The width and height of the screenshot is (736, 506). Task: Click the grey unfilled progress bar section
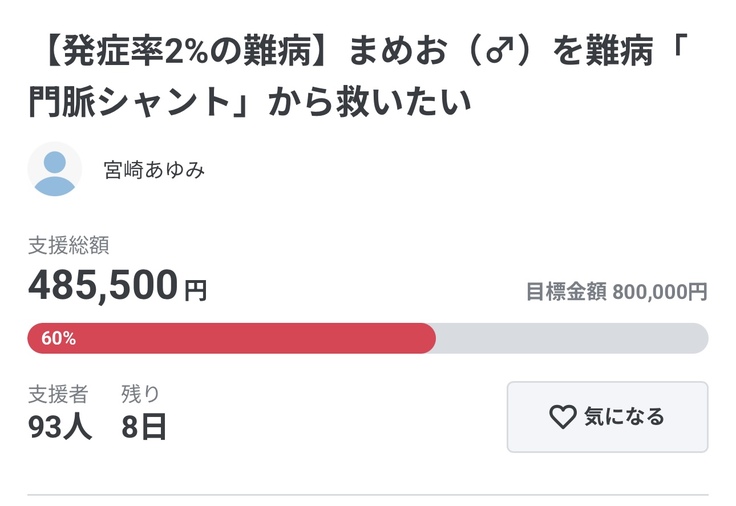point(572,338)
